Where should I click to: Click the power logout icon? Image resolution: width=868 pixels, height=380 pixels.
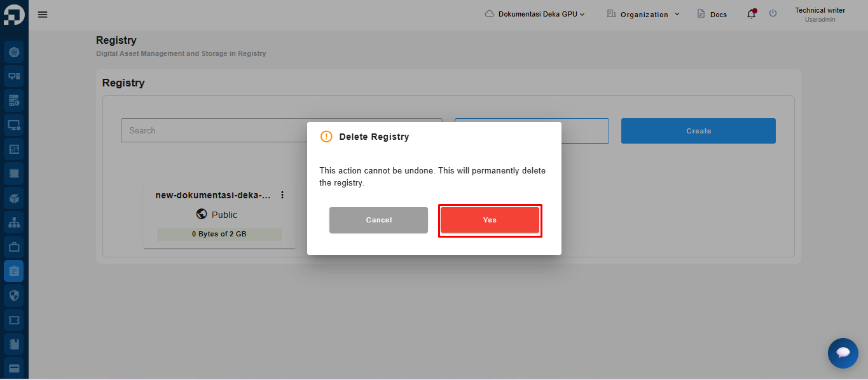[x=773, y=13]
